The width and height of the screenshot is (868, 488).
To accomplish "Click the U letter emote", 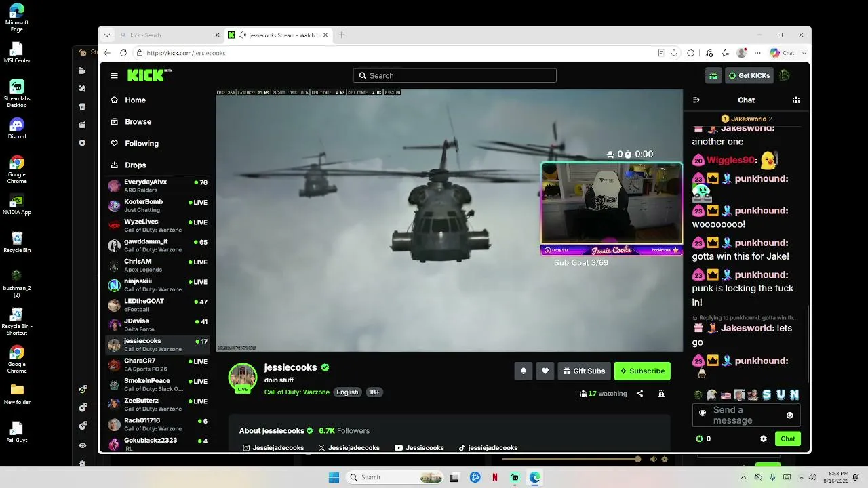I will tap(781, 394).
